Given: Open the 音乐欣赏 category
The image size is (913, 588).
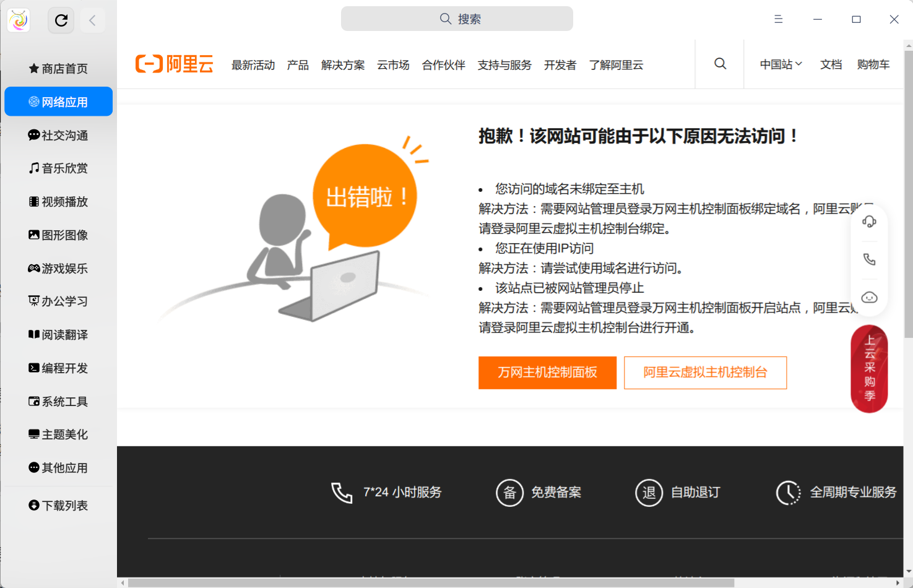Looking at the screenshot, I should tap(58, 168).
